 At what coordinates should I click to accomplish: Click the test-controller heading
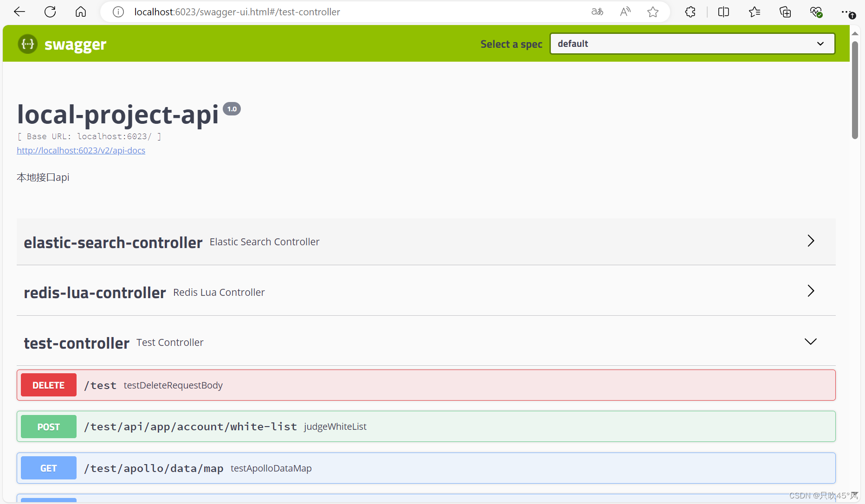click(77, 343)
